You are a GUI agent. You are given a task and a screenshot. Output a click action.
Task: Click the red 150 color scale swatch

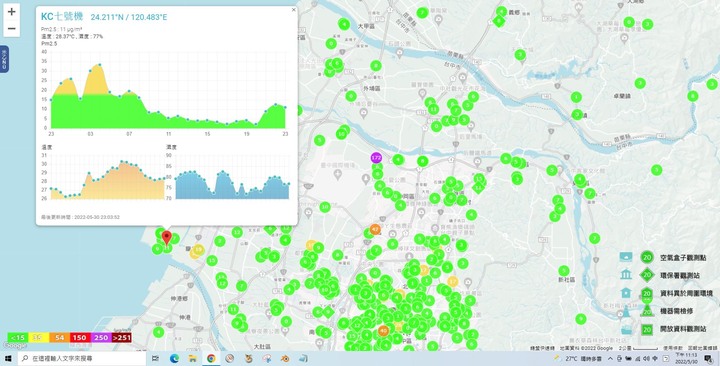point(79,338)
